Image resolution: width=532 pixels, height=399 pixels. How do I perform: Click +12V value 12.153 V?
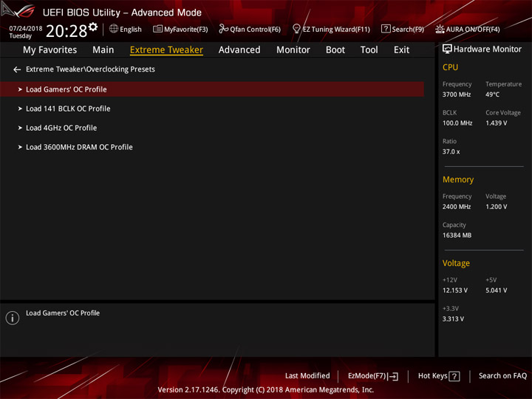click(454, 290)
